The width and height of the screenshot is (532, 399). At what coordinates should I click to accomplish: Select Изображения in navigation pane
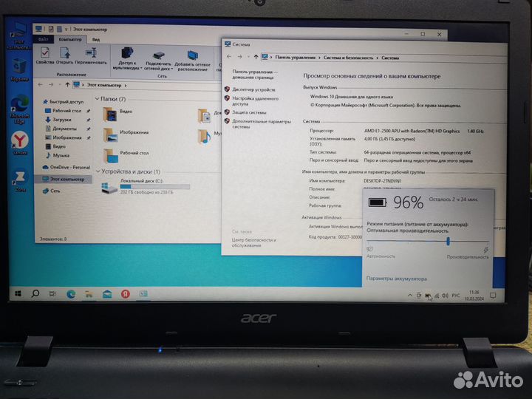[63, 137]
